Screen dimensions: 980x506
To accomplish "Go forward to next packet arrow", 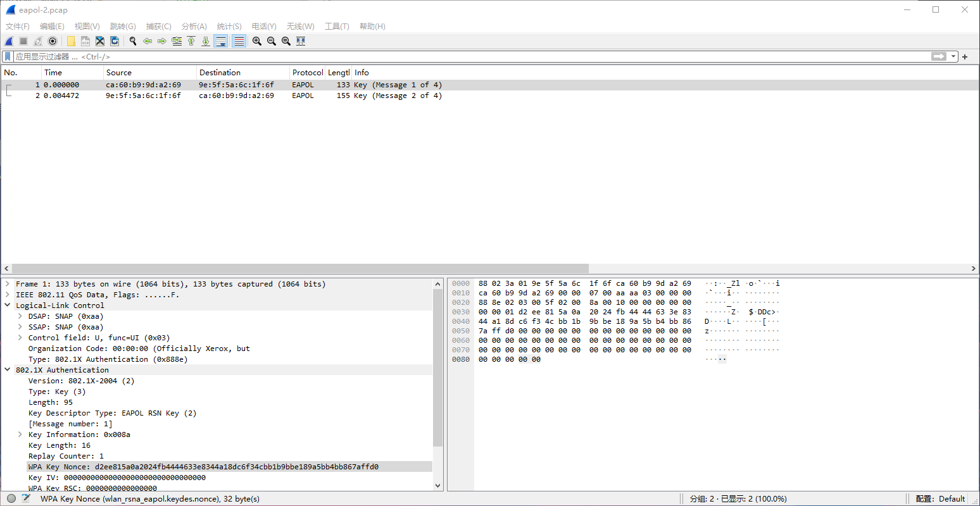I will click(162, 41).
